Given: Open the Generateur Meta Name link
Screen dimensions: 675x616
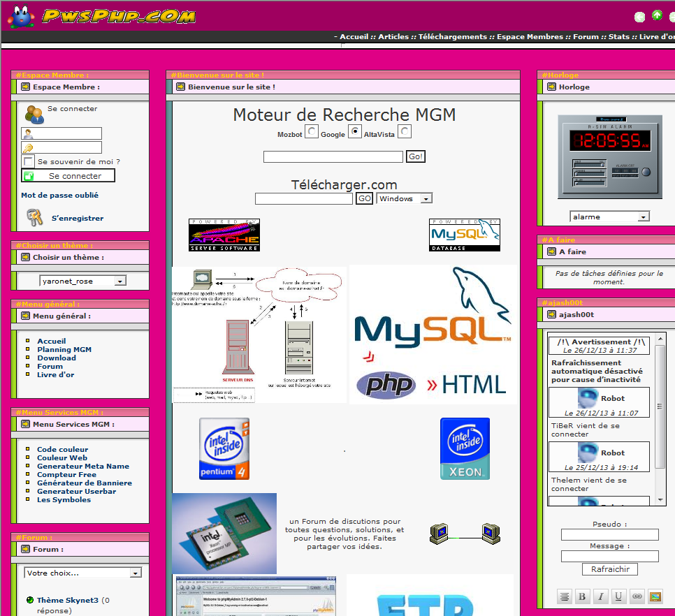Looking at the screenshot, I should pyautogui.click(x=83, y=467).
